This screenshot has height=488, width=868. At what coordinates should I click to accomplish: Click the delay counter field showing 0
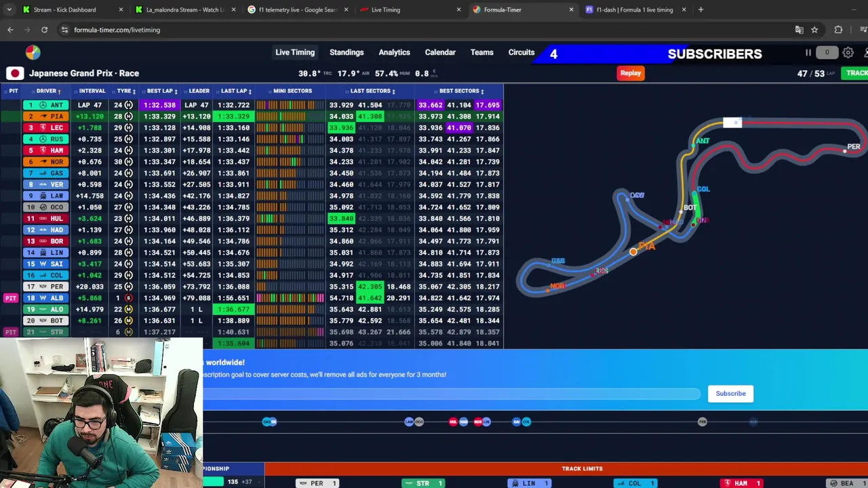tap(827, 53)
